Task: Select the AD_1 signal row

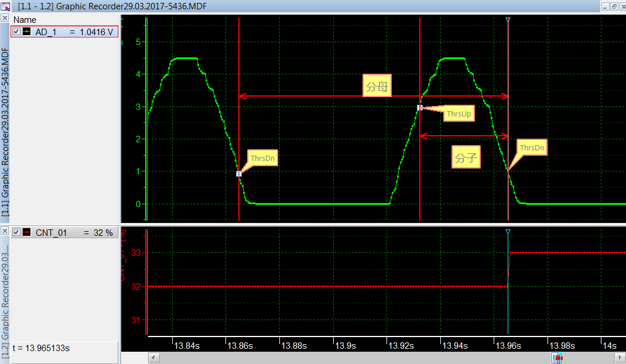Action: (x=64, y=32)
